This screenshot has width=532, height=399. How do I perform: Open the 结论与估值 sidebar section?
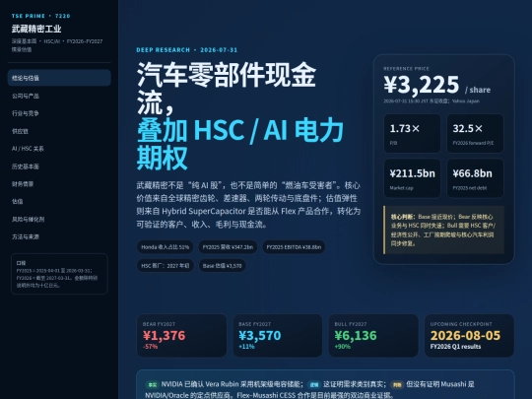pos(59,78)
